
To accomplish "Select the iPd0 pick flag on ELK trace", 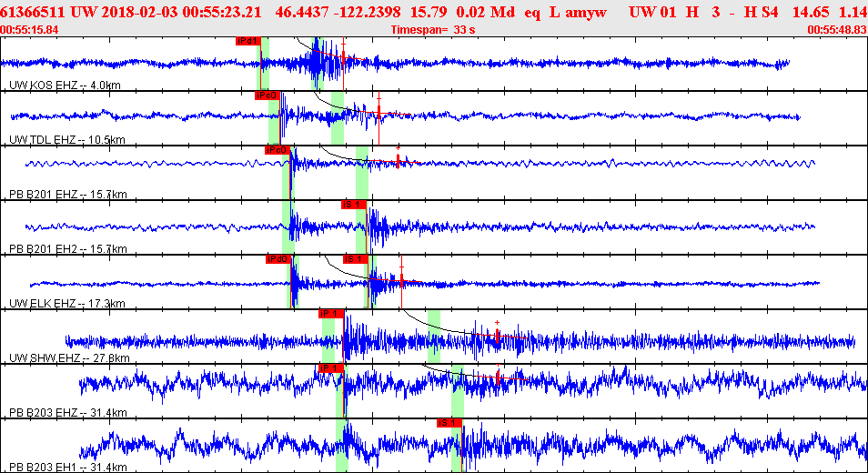I will 278,259.
